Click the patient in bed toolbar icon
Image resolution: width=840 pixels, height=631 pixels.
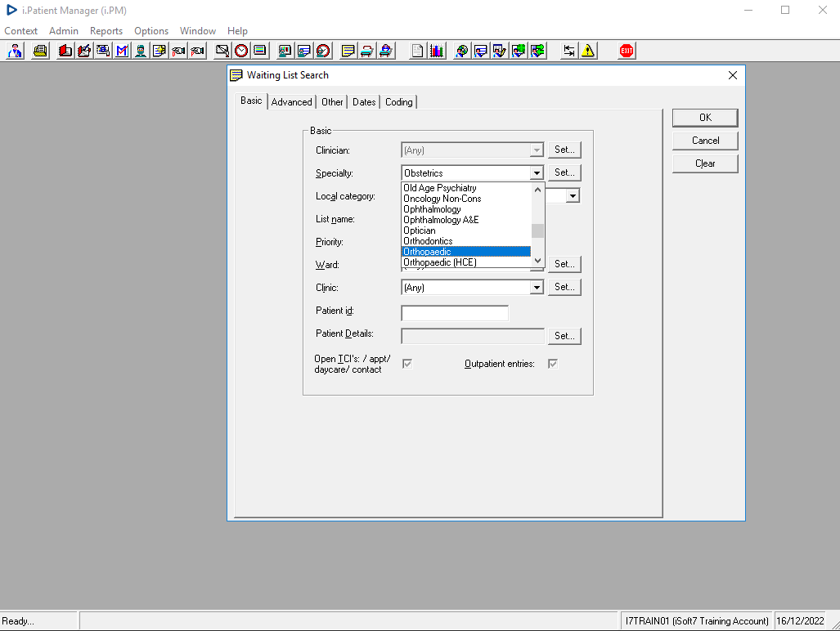386,51
